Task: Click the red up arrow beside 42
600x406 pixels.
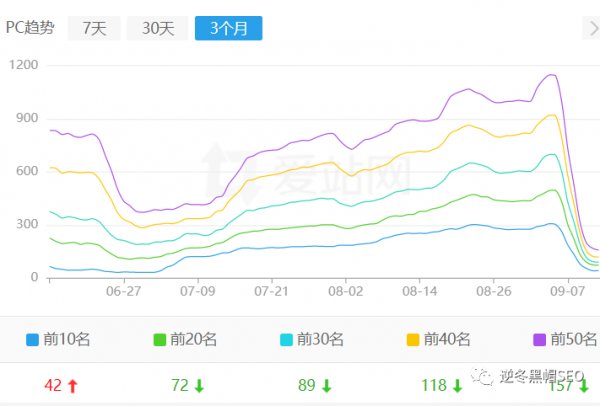Action: pos(73,385)
